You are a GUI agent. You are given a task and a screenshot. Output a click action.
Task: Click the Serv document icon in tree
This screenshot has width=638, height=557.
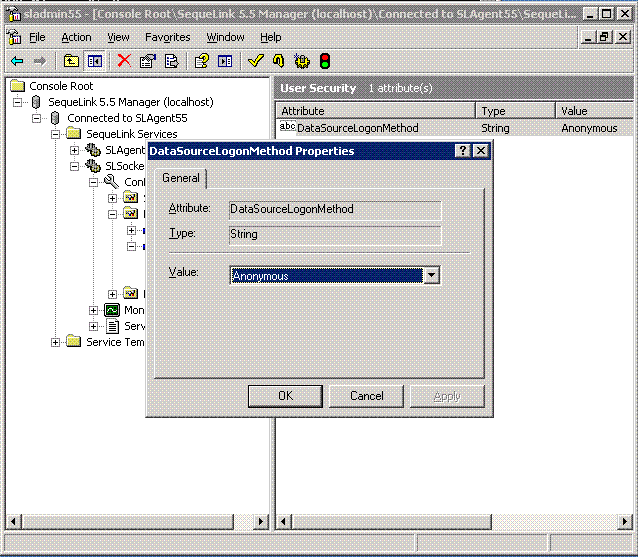(112, 326)
